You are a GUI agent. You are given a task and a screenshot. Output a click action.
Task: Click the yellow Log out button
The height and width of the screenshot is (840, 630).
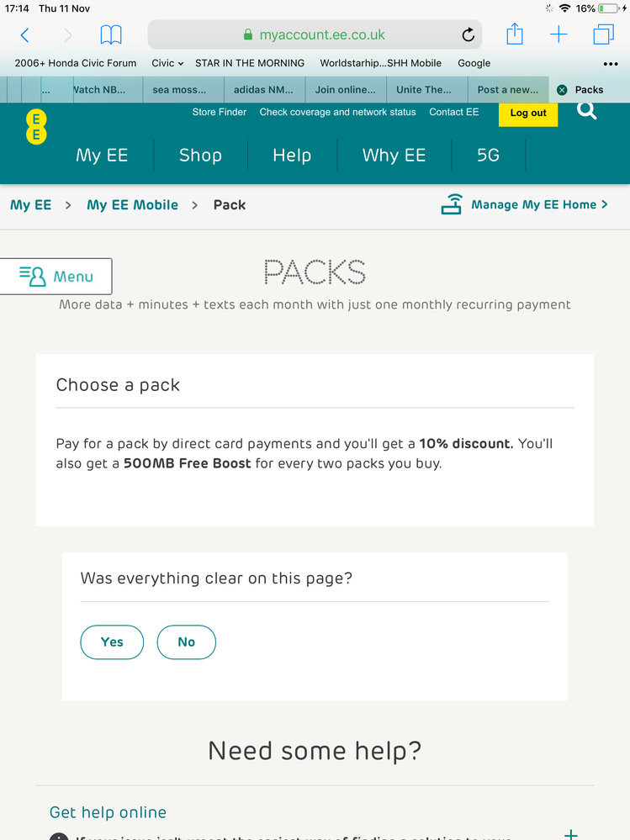527,114
